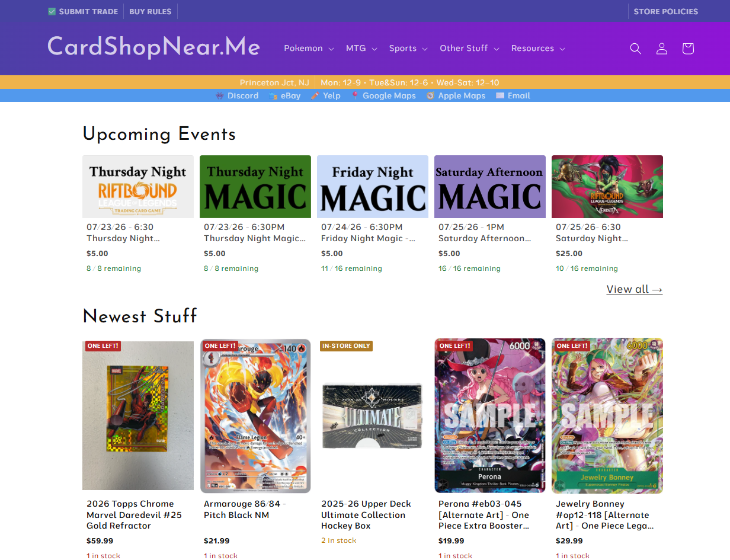This screenshot has height=560, width=730.
Task: Open Perona One Piece card image
Action: (x=490, y=415)
